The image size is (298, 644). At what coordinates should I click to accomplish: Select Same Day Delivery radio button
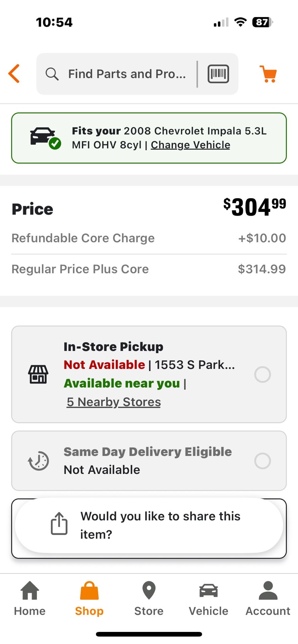point(262,461)
